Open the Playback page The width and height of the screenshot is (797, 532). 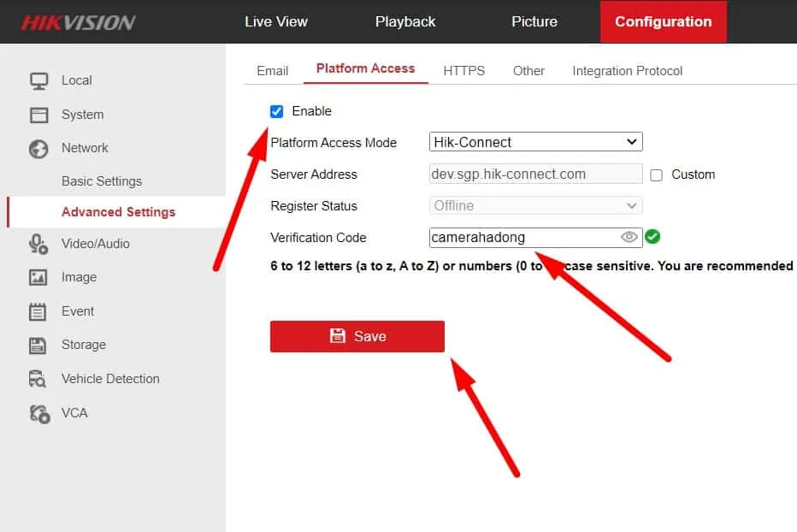pos(405,22)
